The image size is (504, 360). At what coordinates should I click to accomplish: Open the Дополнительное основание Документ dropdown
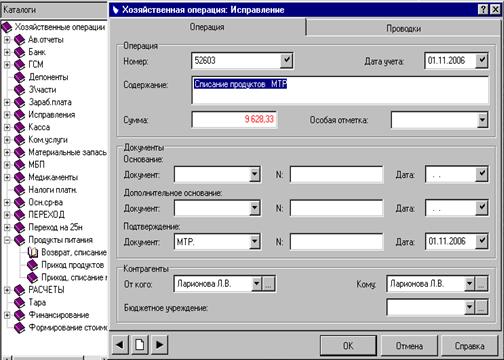[255, 208]
